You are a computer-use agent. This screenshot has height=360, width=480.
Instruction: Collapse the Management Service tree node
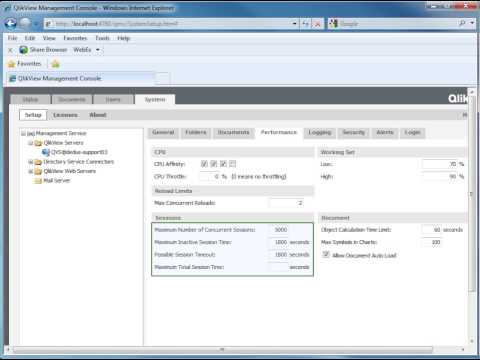[x=23, y=133]
